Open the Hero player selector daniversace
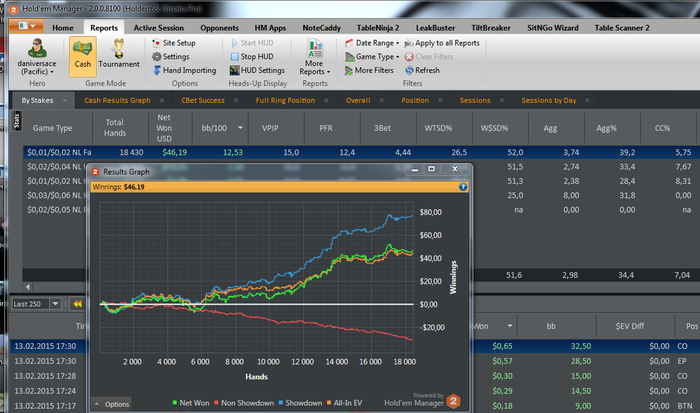This screenshot has width=700, height=413. [x=37, y=57]
